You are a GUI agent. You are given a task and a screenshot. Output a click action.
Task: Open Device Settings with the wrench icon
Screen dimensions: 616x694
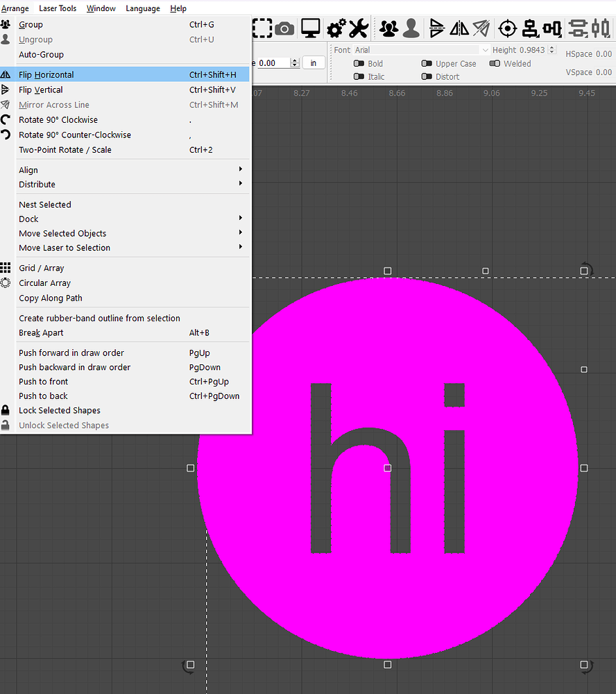pos(358,28)
